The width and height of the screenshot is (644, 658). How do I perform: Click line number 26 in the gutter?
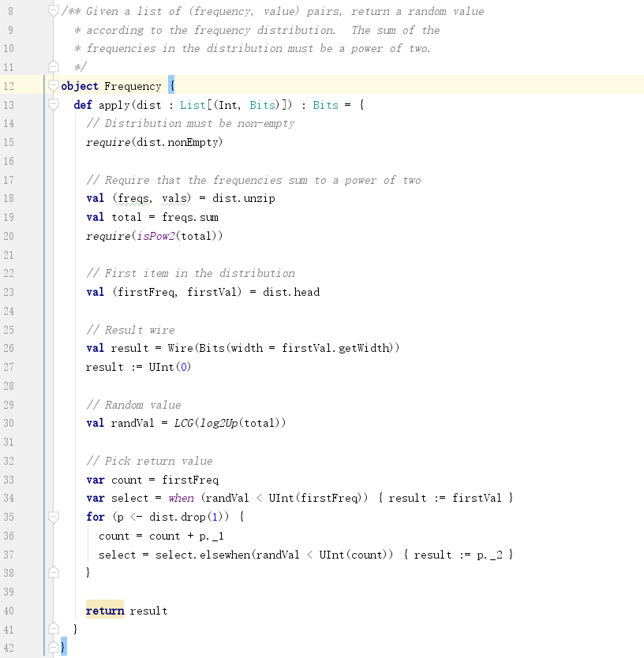9,348
